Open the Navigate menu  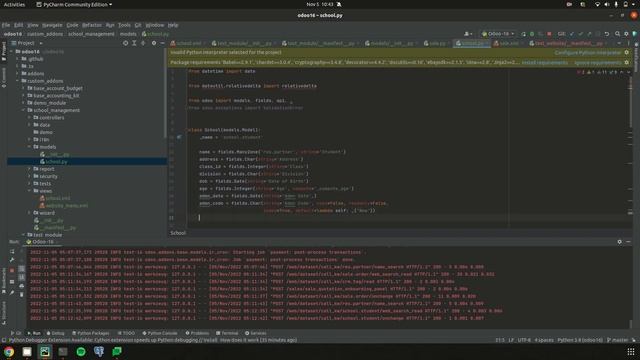coord(52,25)
